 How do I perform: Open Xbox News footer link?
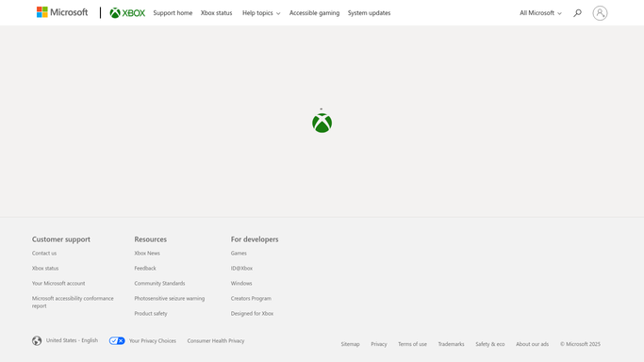point(147,254)
